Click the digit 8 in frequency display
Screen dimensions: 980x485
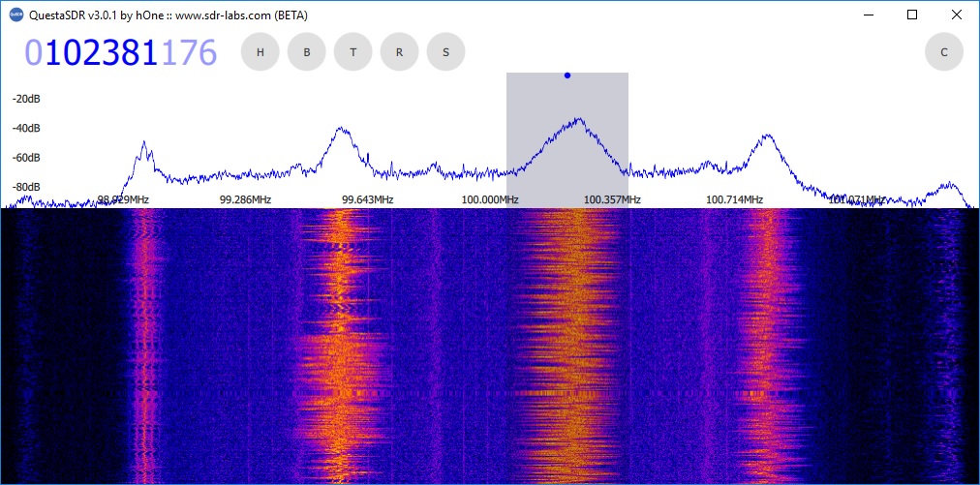pyautogui.click(x=132, y=53)
